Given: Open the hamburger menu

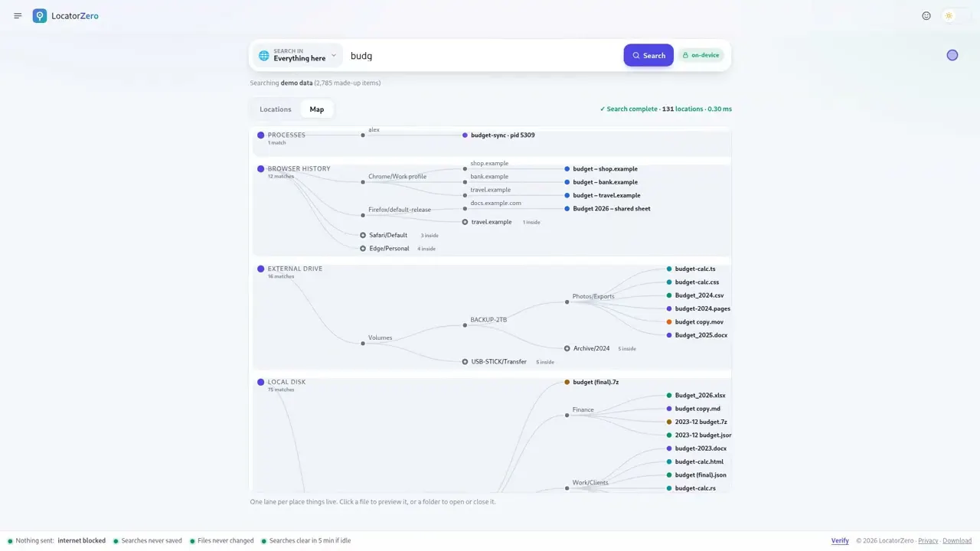Looking at the screenshot, I should (x=18, y=15).
